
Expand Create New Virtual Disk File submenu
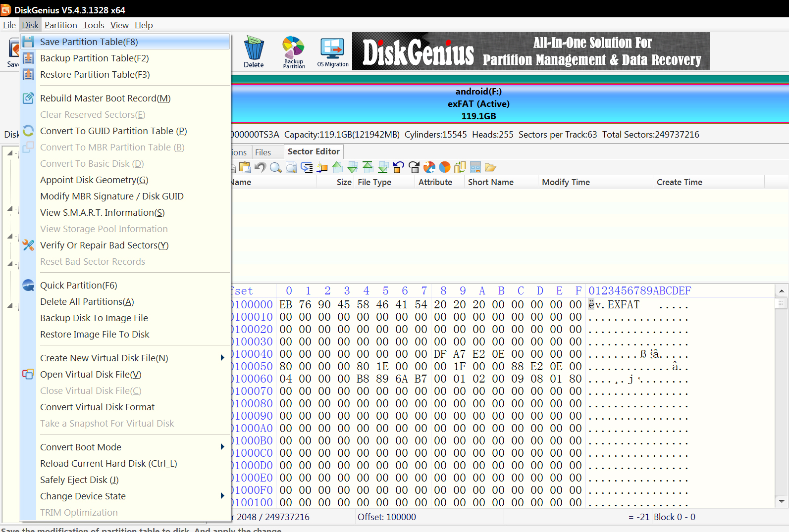pyautogui.click(x=125, y=358)
